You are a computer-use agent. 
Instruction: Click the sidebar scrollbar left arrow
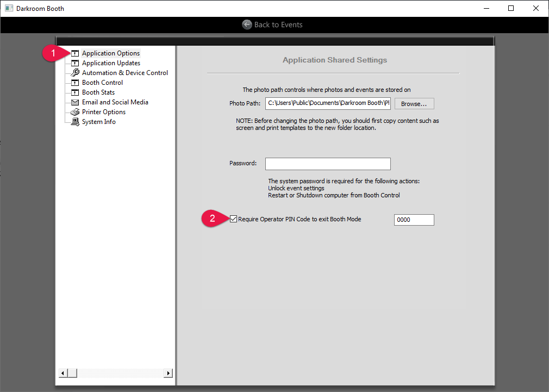(63, 373)
